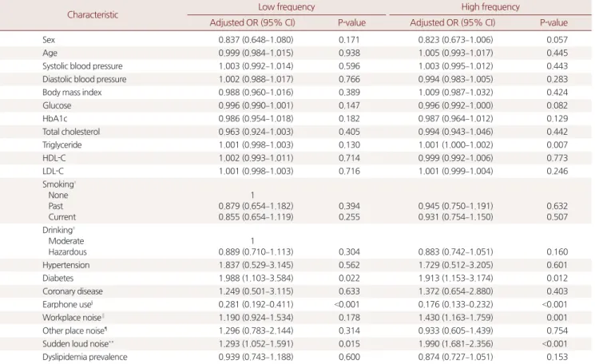
Task: Click High frequency Adjusted OR header
Action: [452, 22]
